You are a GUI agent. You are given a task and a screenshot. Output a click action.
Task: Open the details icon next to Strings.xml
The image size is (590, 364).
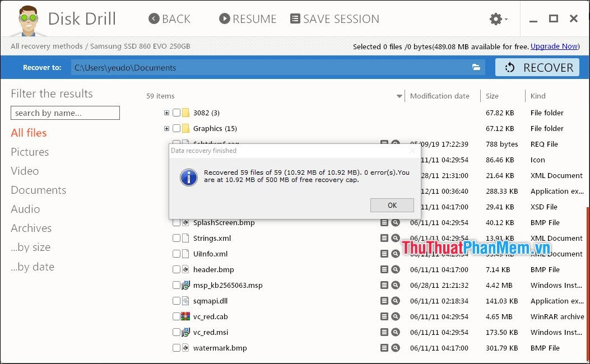pos(384,238)
